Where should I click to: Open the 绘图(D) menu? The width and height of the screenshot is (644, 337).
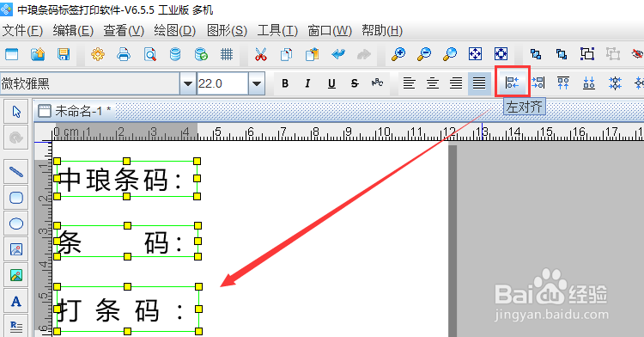click(174, 30)
